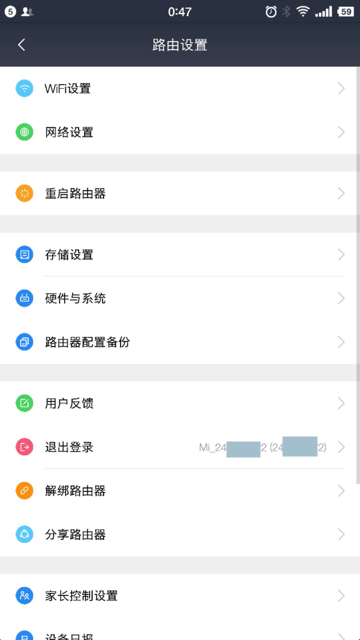Tap the alarm clock status bar icon
The width and height of the screenshot is (360, 640).
(271, 11)
